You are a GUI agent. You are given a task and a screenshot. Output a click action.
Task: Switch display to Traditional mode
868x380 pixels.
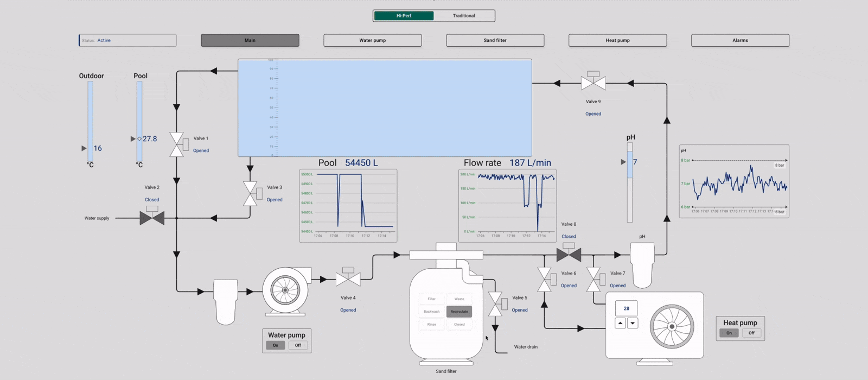click(464, 16)
